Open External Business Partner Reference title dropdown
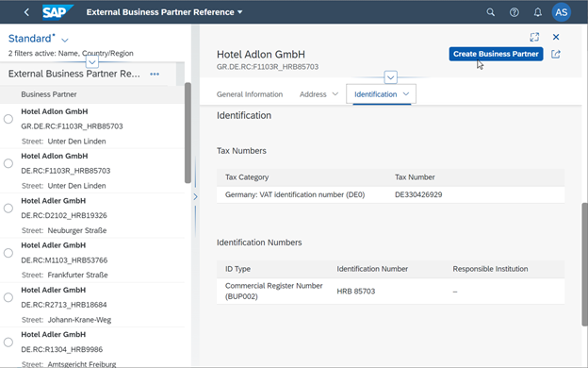Viewport: 588px width, 368px height. (165, 12)
